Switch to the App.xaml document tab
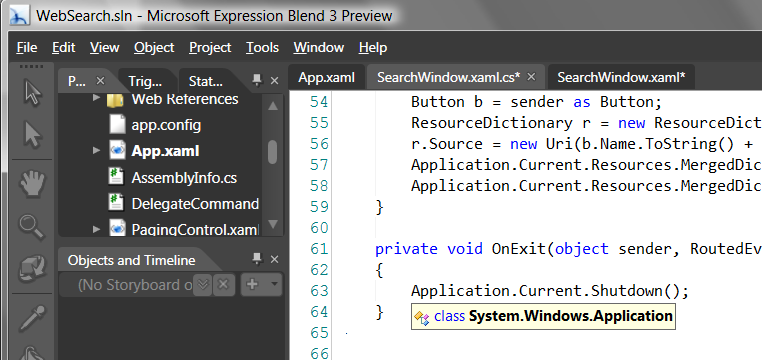The height and width of the screenshot is (360, 762). (326, 77)
